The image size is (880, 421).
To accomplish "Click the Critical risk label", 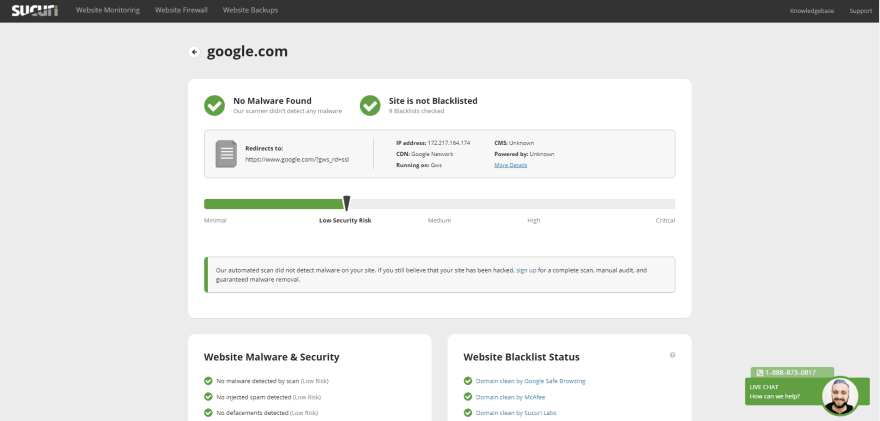I will click(x=665, y=221).
